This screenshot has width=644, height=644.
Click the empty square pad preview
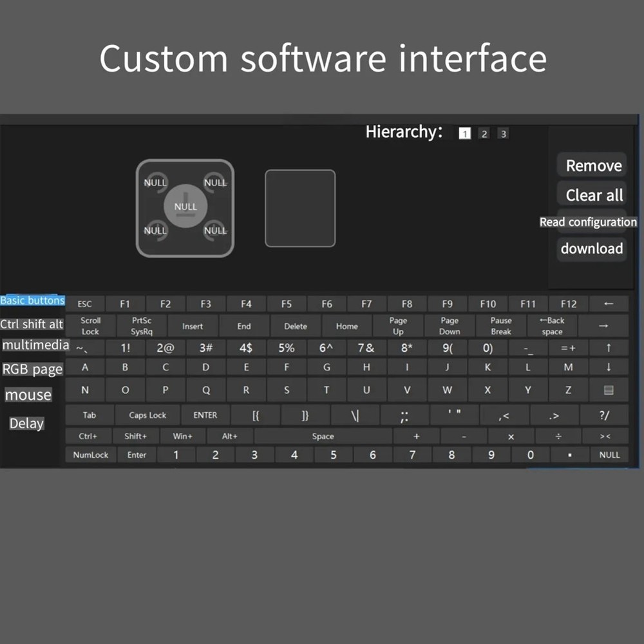(x=300, y=207)
